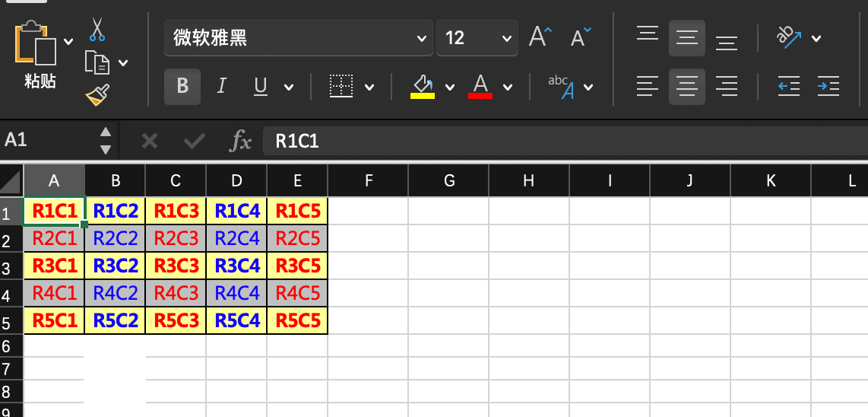The height and width of the screenshot is (417, 868).
Task: Click the Format Painter brush icon
Action: (x=97, y=95)
